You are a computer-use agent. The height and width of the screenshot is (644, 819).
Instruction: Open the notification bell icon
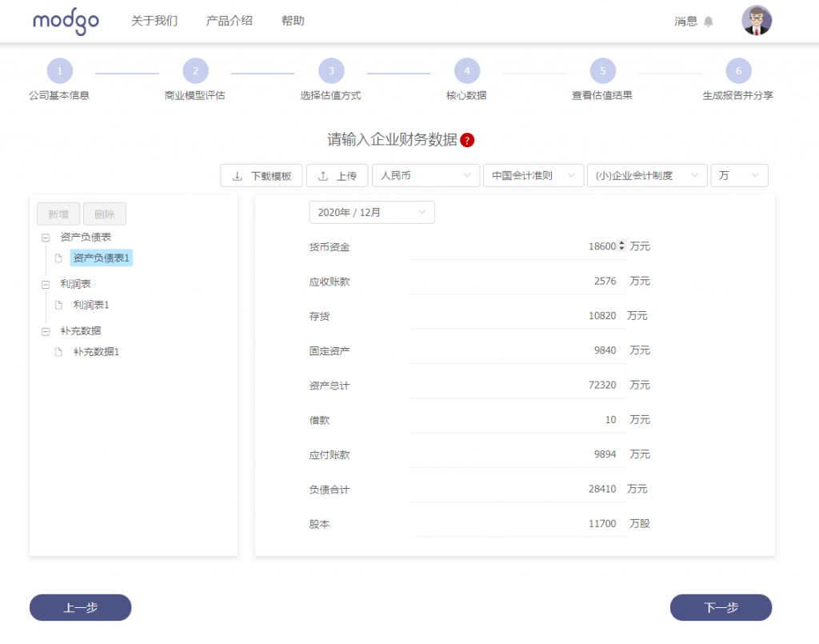pyautogui.click(x=708, y=22)
